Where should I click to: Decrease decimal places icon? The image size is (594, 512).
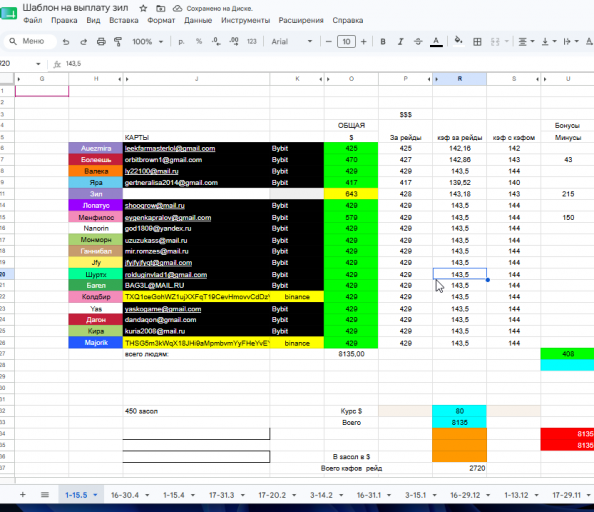[x=216, y=42]
